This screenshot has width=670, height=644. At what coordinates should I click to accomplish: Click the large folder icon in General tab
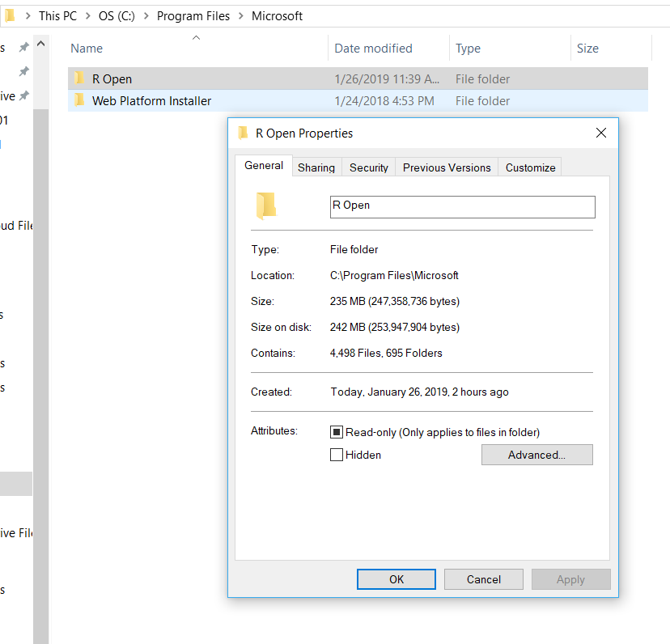tap(267, 206)
